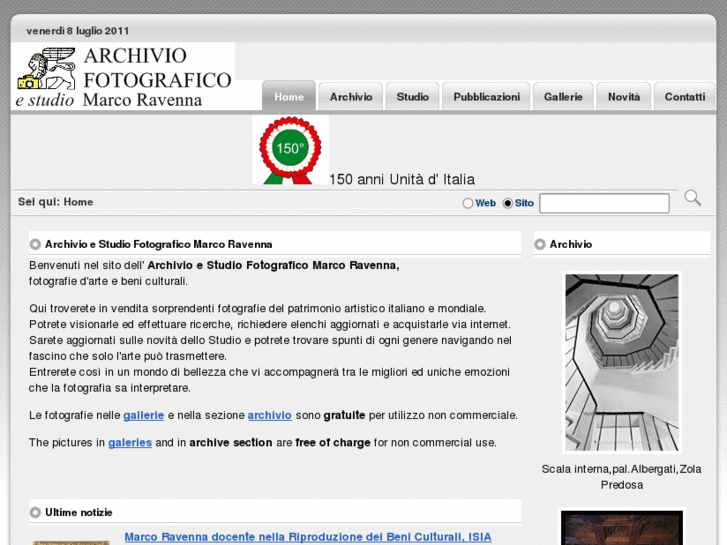Select the Web search radio button
The image size is (727, 545).
point(468,203)
